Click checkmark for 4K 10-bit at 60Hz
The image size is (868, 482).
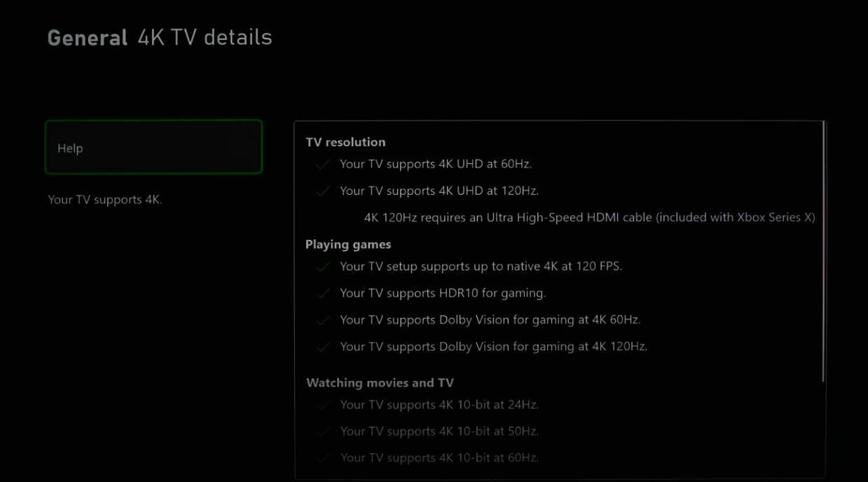click(x=323, y=458)
